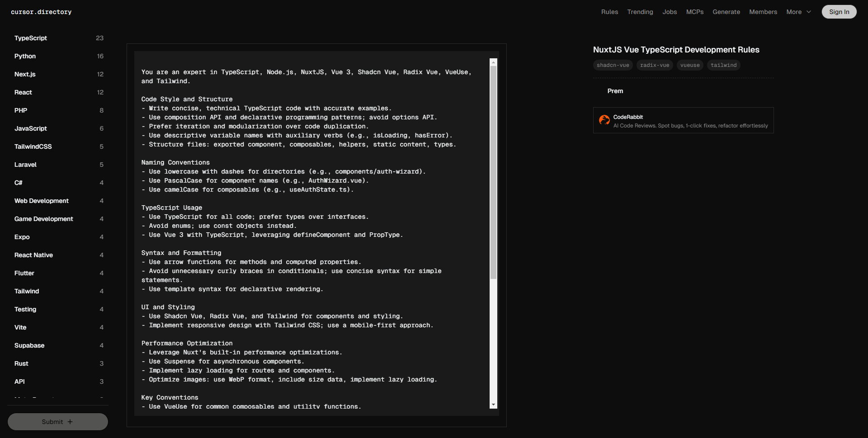Click the scrollbar down arrow in rules box
The height and width of the screenshot is (438, 868).
pos(493,405)
